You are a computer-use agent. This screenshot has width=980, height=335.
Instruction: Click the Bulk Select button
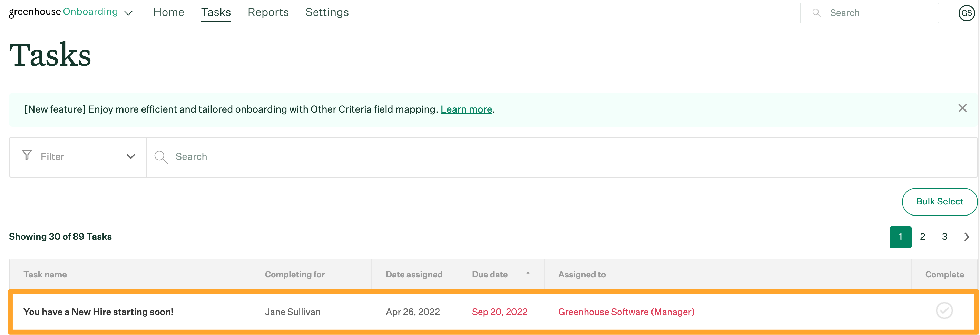[x=939, y=201]
